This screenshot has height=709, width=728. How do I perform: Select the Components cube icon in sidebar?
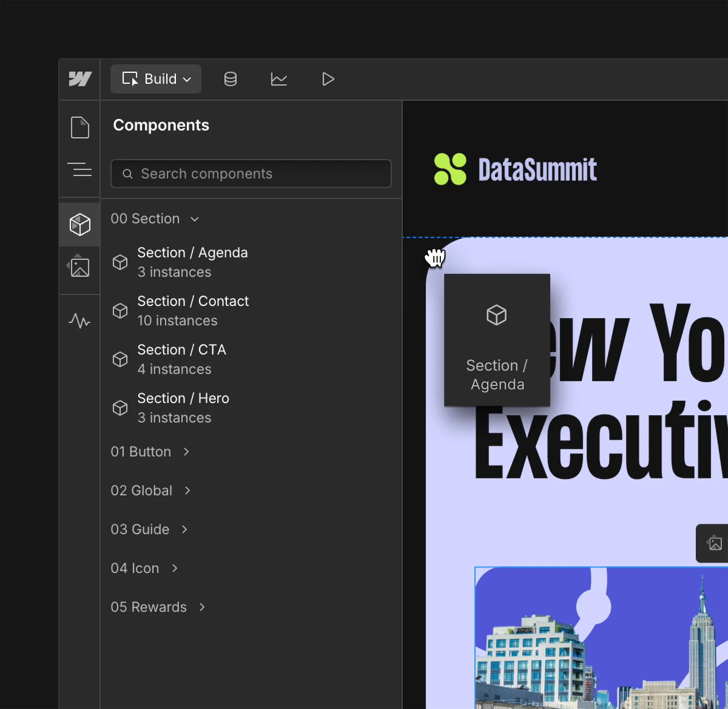pyautogui.click(x=80, y=225)
